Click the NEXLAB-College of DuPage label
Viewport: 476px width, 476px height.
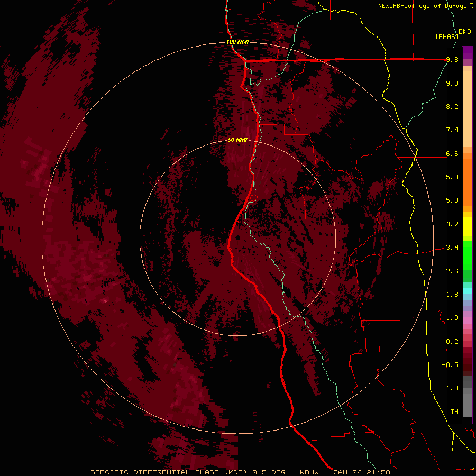click(423, 6)
